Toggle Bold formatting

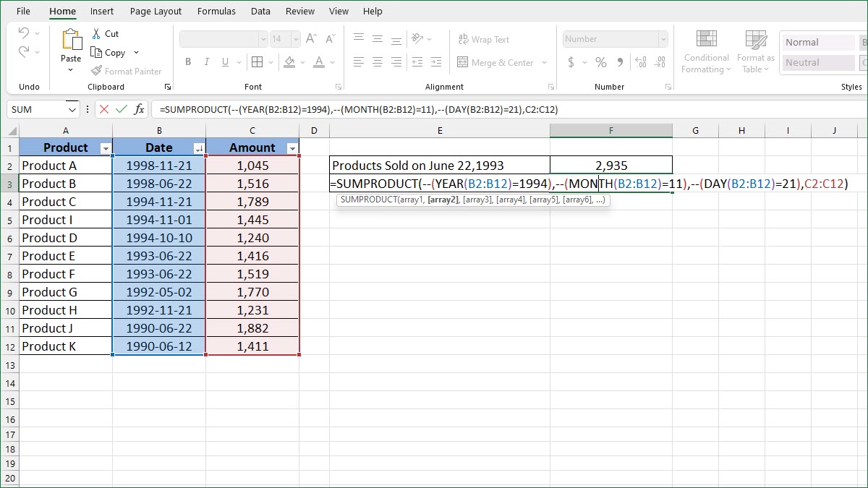coord(188,63)
